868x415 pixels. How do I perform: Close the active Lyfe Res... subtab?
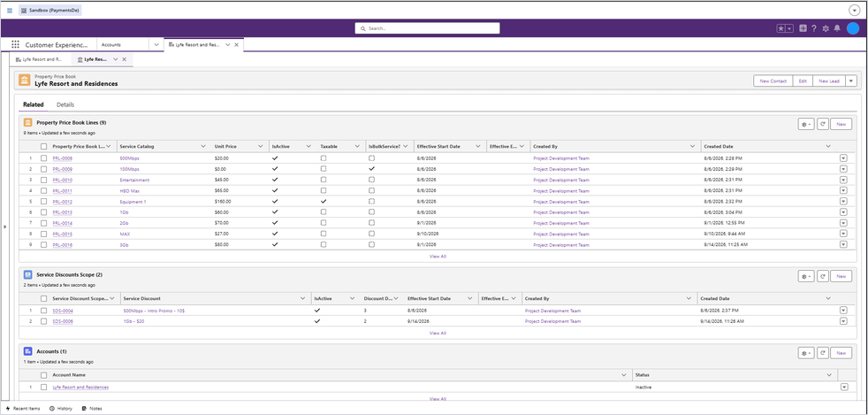pyautogui.click(x=124, y=59)
